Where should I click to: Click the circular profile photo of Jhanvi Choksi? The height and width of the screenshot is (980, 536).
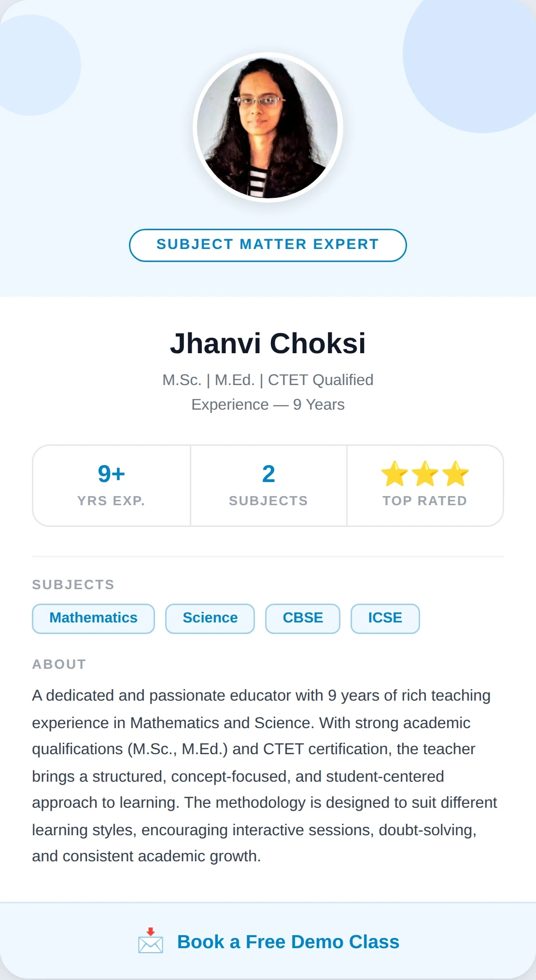coord(268,127)
